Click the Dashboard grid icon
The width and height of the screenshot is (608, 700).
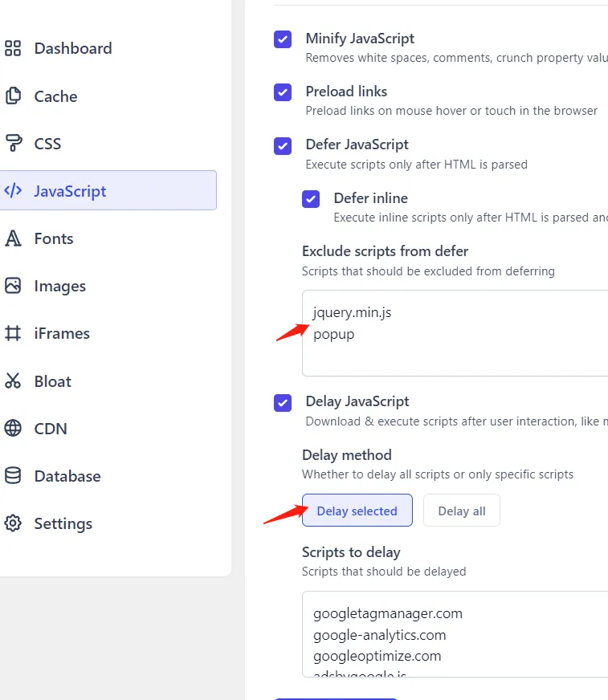tap(13, 49)
